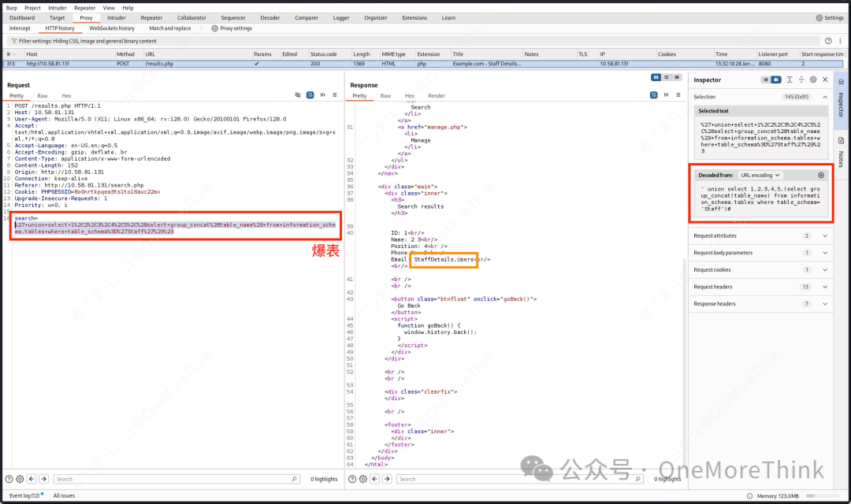The width and height of the screenshot is (851, 504).
Task: Open Event log (12) in status bar
Action: pyautogui.click(x=25, y=496)
